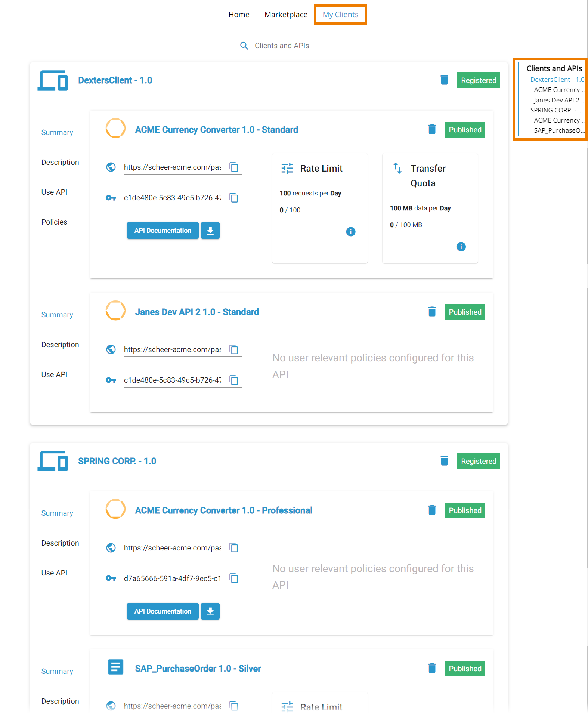Click the search magnifier icon
This screenshot has width=588, height=713.
pyautogui.click(x=244, y=46)
